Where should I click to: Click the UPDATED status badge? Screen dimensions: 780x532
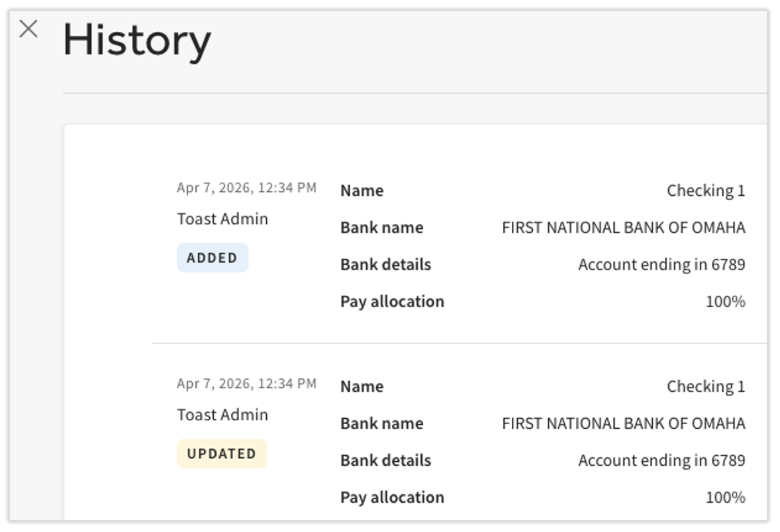click(221, 454)
